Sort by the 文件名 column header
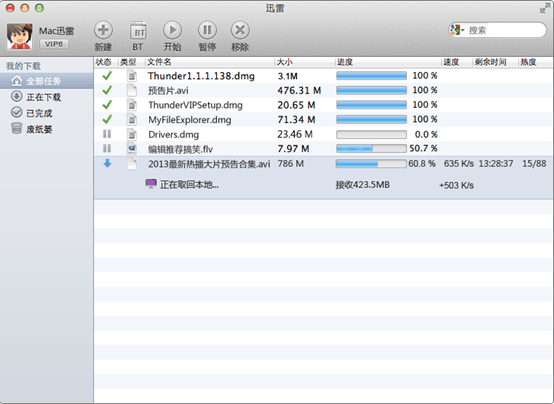Image resolution: width=554 pixels, height=404 pixels. (159, 62)
